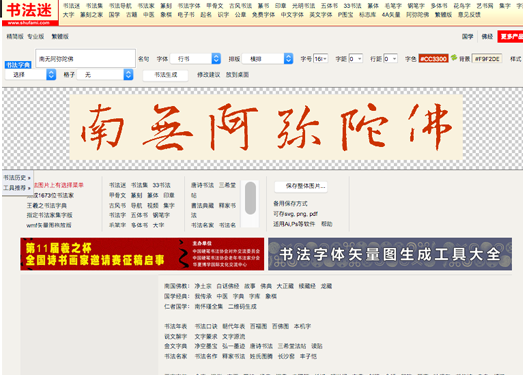Open 文字源流 link
This screenshot has height=375, width=523.
(234, 336)
